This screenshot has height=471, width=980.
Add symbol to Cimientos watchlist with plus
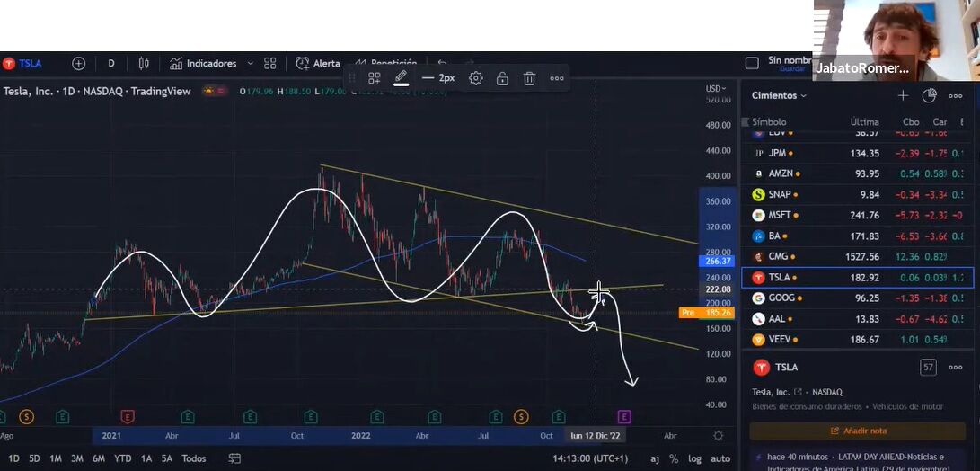tap(903, 95)
